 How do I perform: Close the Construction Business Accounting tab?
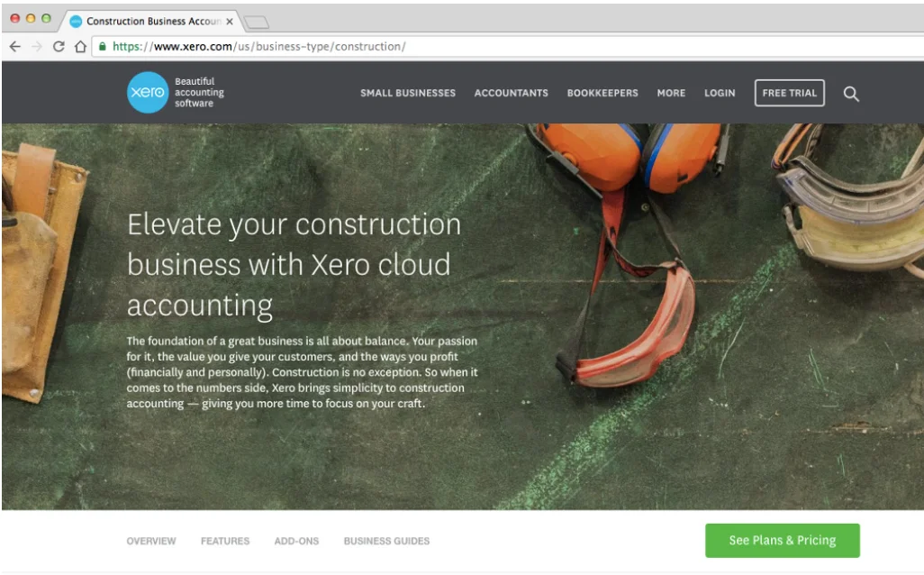click(x=230, y=22)
